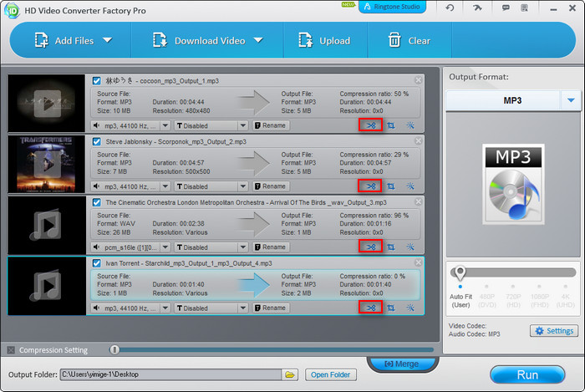Image resolution: width=585 pixels, height=392 pixels.
Task: Click the redo arrow icon in the title bar
Action: tap(477, 8)
